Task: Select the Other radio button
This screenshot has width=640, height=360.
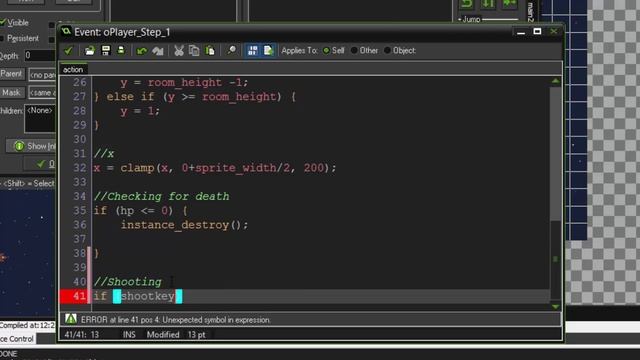Action: [x=354, y=51]
